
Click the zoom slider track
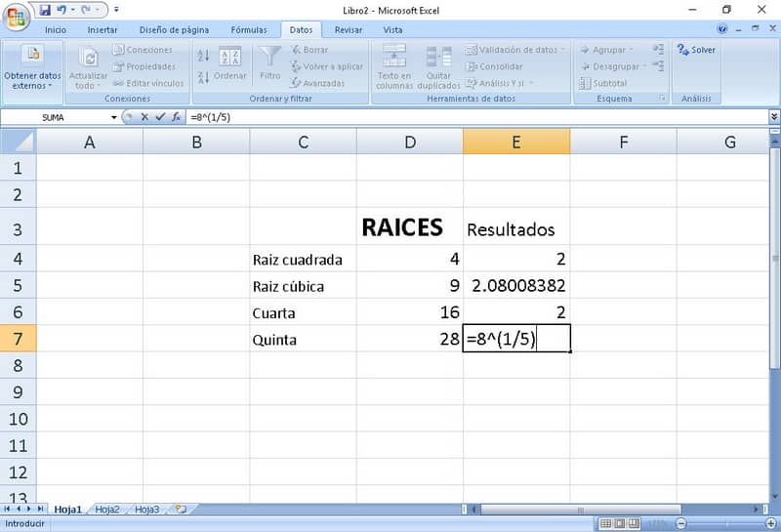click(x=726, y=523)
